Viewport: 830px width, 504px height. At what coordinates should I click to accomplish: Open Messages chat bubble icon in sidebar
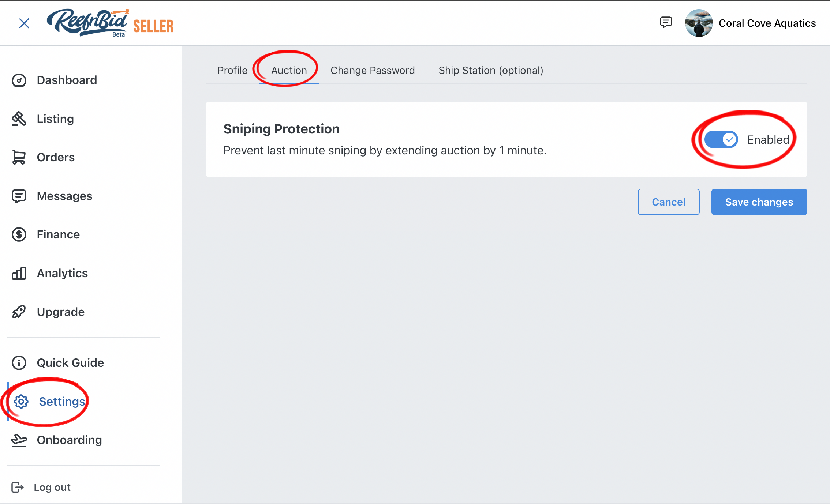(x=19, y=196)
